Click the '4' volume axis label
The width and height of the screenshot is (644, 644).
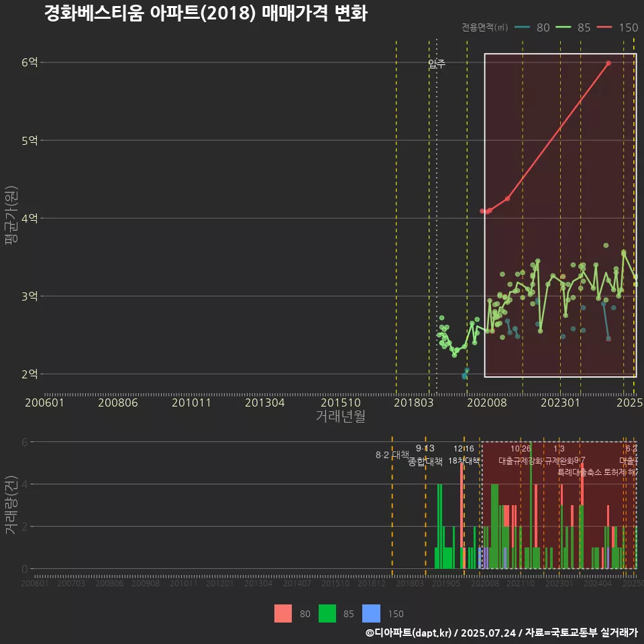[x=25, y=484]
